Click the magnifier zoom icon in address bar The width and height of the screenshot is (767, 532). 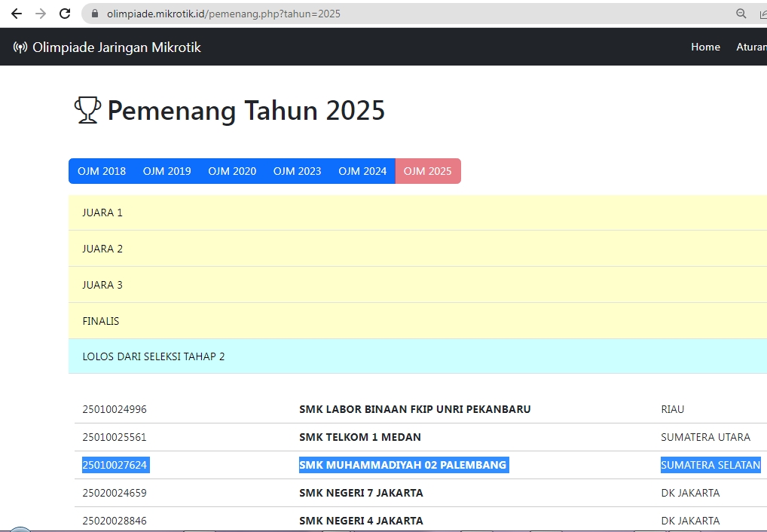pos(741,14)
